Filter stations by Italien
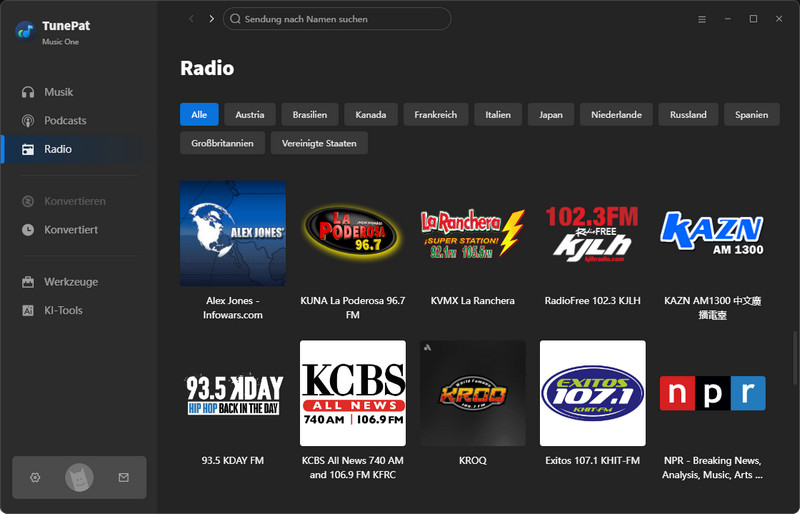This screenshot has height=514, width=800. 498,114
